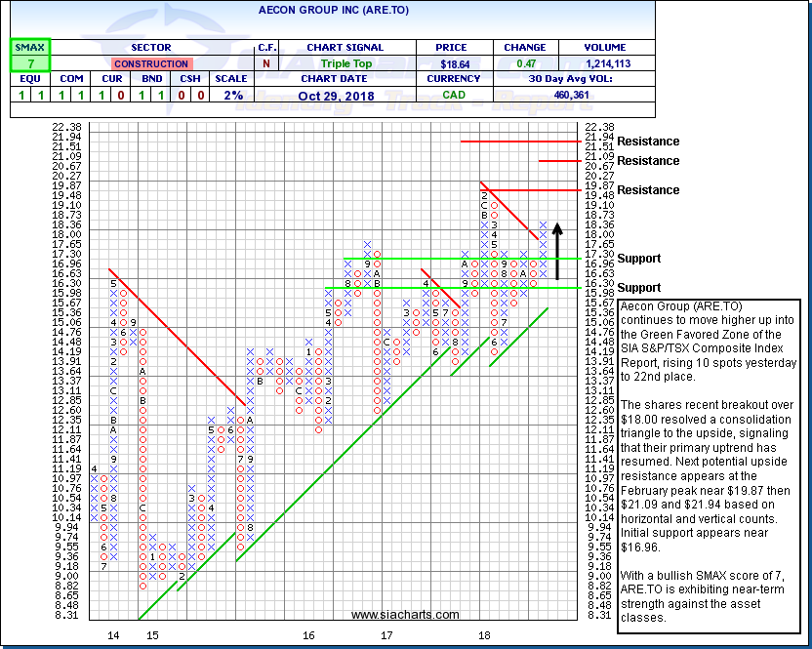812x649 pixels.
Task: Open the siacharts.com watermark link
Action: pyautogui.click(x=404, y=614)
